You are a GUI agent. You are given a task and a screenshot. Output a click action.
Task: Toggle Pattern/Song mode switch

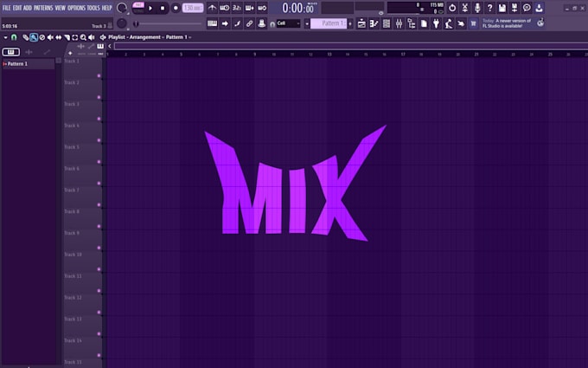[x=138, y=8]
